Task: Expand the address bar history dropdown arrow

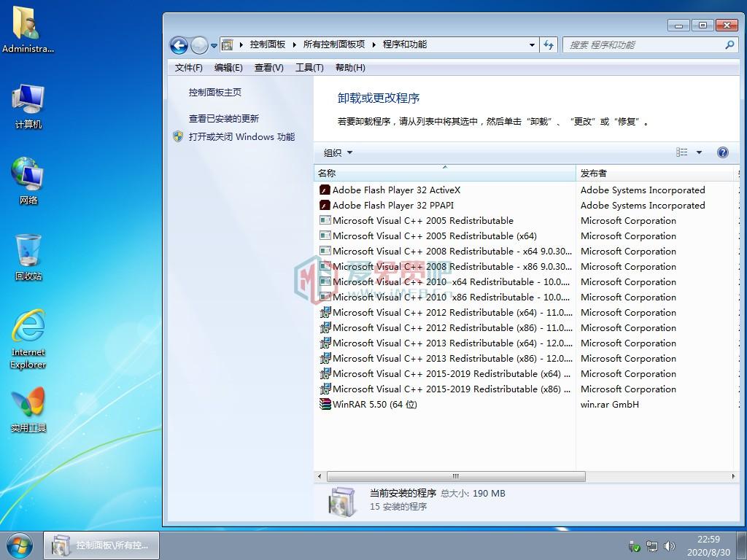Action: 532,44
